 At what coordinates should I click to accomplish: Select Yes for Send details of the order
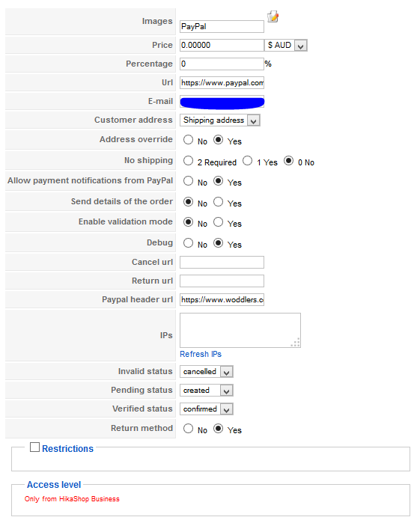(218, 201)
